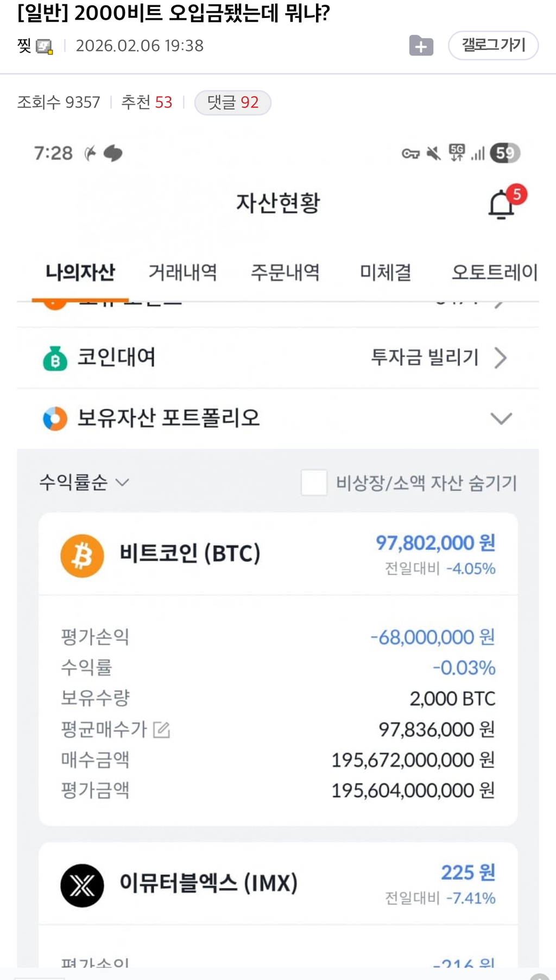Switch to the 거래내역 tab
This screenshot has width=556, height=980.
[x=182, y=272]
